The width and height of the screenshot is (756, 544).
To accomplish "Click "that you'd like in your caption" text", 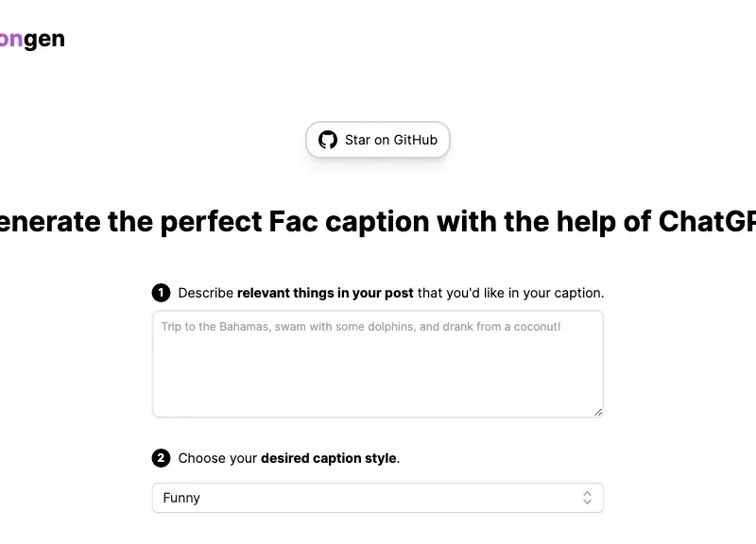I will (x=510, y=293).
